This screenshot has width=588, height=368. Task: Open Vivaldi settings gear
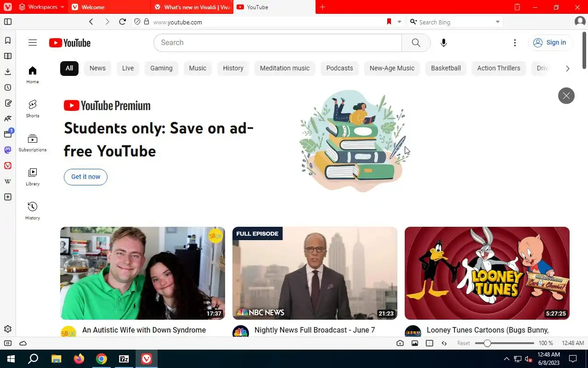coord(8,329)
